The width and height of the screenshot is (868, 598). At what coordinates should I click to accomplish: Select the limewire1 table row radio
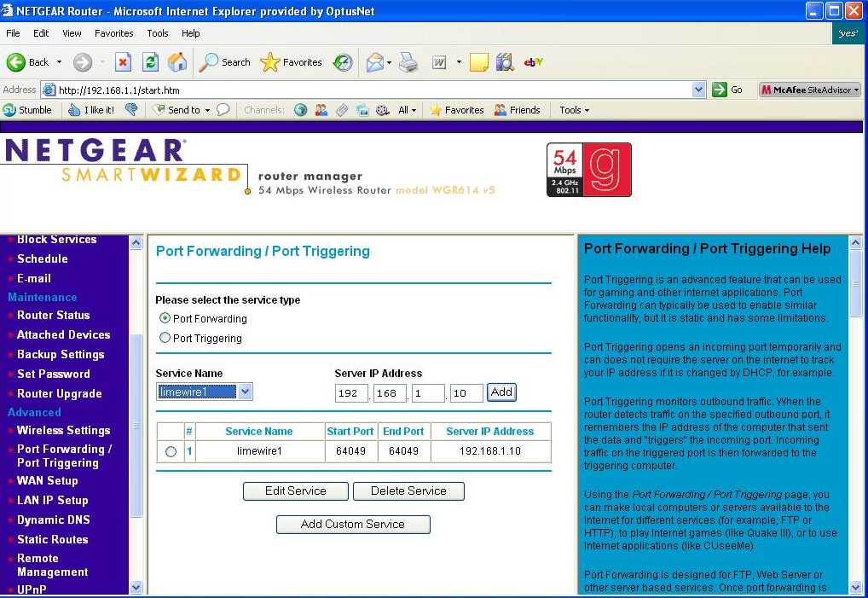coord(171,451)
